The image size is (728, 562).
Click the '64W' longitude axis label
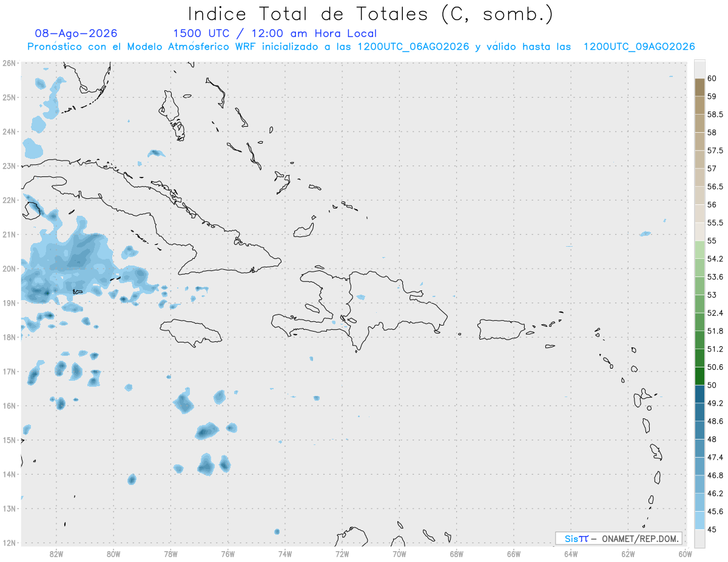click(571, 554)
